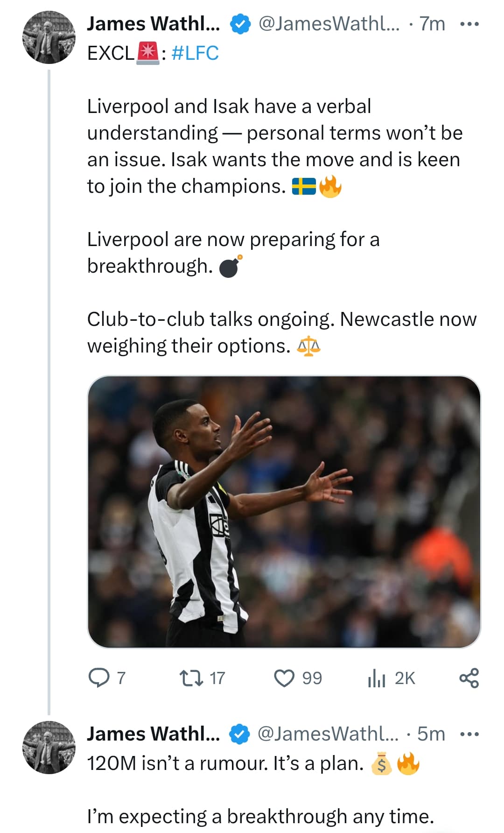504x833 pixels.
Task: Open more options on the first tweet
Action: pyautogui.click(x=469, y=24)
